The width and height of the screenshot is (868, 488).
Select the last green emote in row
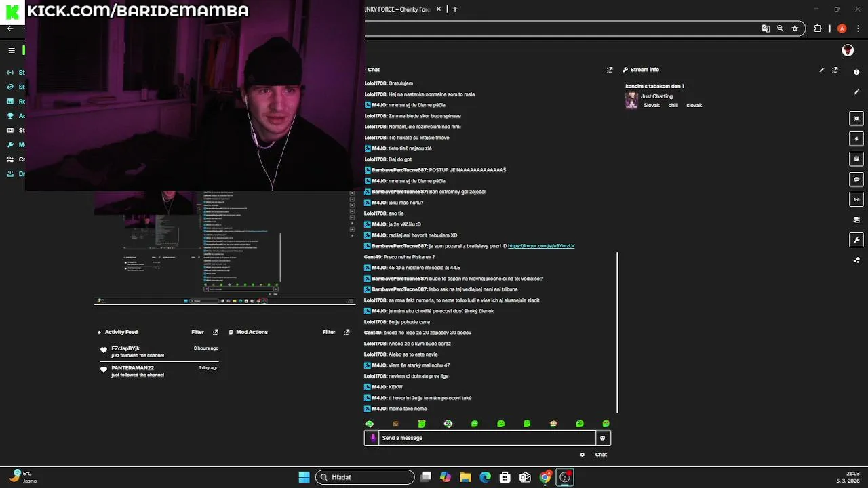[x=606, y=424]
